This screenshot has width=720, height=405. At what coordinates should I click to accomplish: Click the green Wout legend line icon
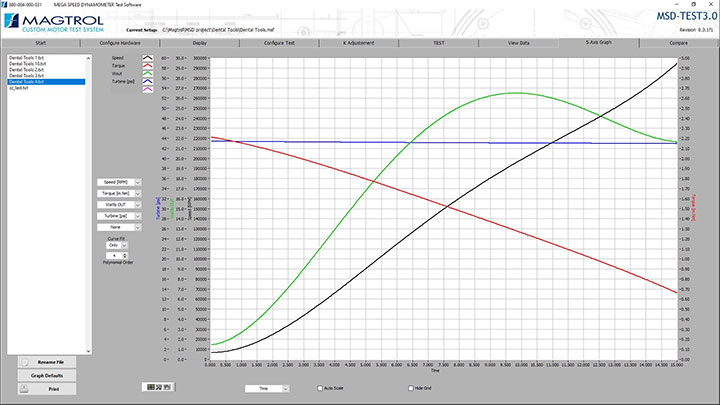click(x=148, y=72)
